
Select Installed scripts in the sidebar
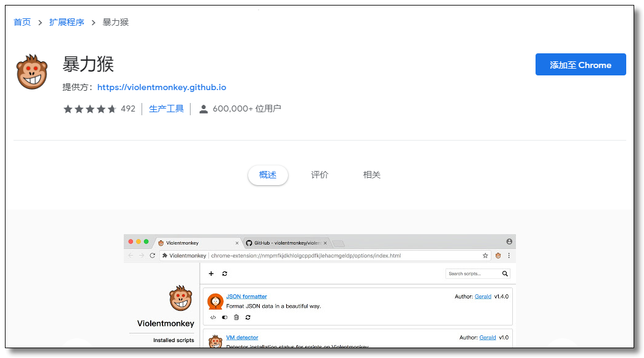174,340
